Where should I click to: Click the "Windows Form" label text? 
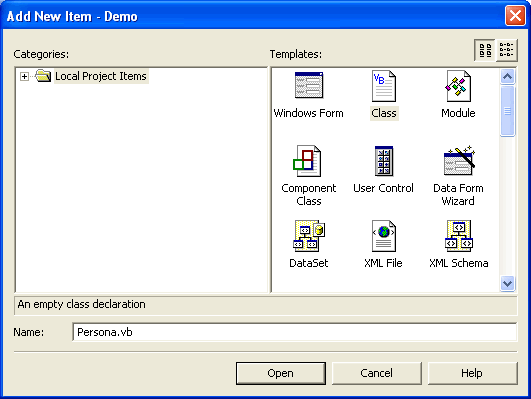click(309, 113)
